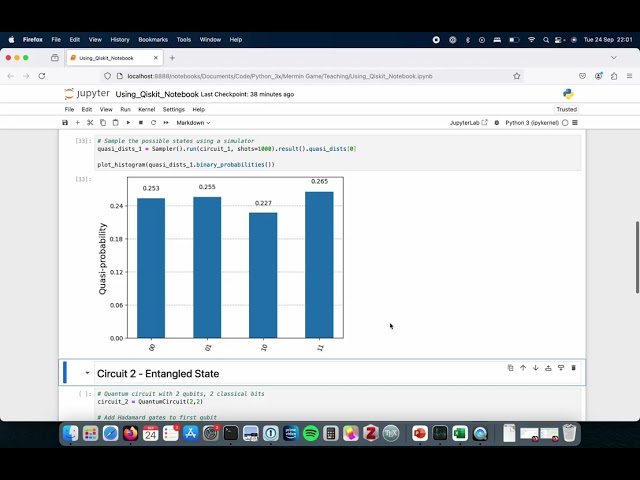
Task: Open the Jupyter File menu
Action: pos(69,109)
